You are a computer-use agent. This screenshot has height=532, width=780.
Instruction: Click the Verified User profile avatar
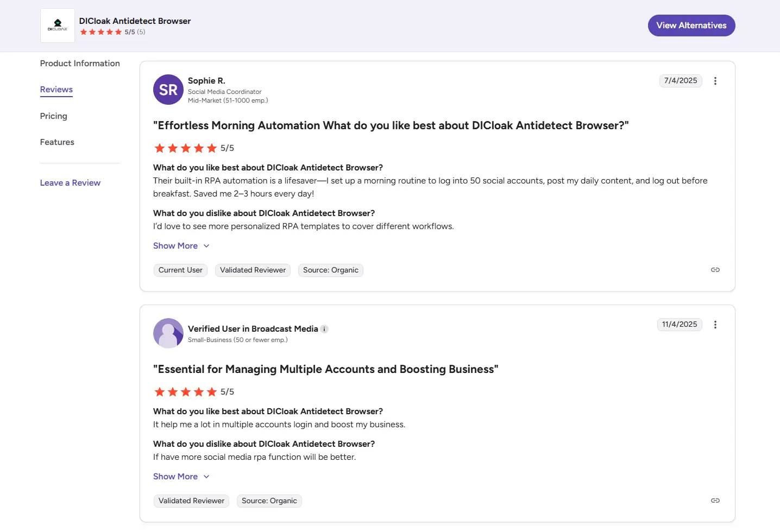(168, 333)
